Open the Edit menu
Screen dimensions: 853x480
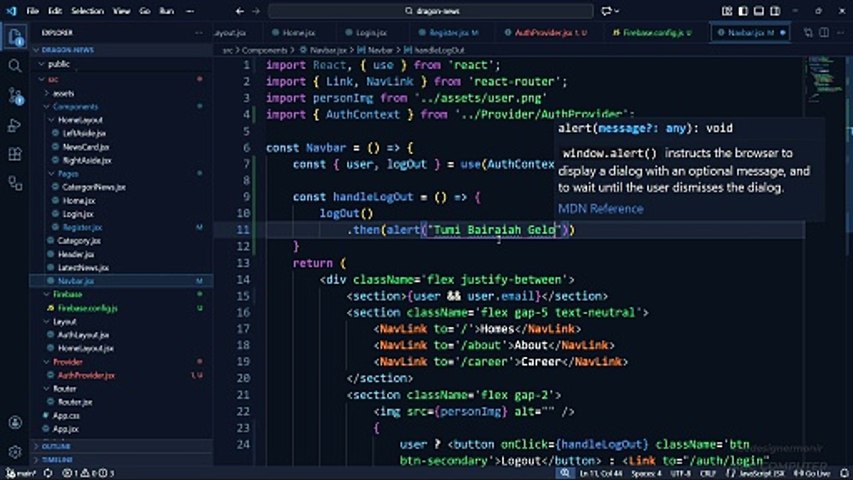coord(55,11)
